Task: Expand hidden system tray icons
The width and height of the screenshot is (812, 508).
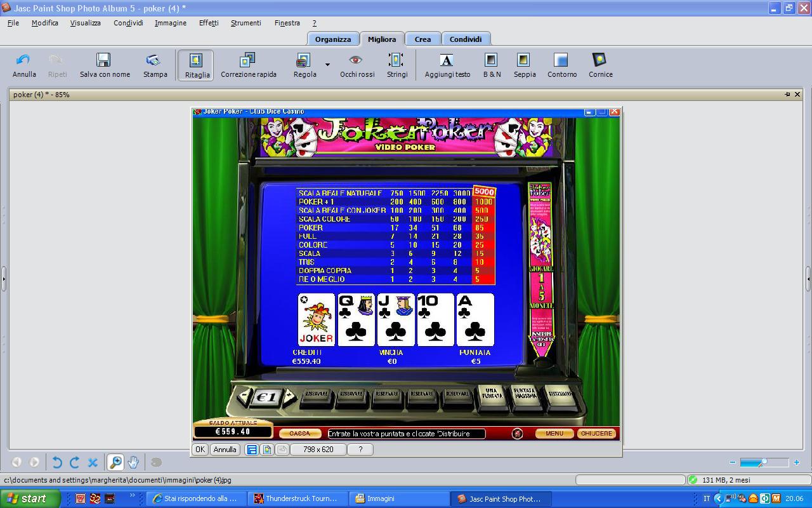Action: 718,498
